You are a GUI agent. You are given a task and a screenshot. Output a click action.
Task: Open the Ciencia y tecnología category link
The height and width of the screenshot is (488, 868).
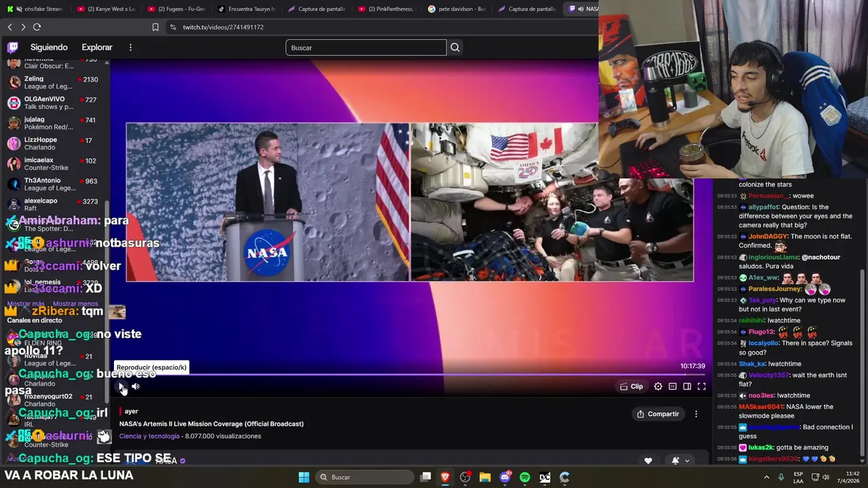[149, 436]
